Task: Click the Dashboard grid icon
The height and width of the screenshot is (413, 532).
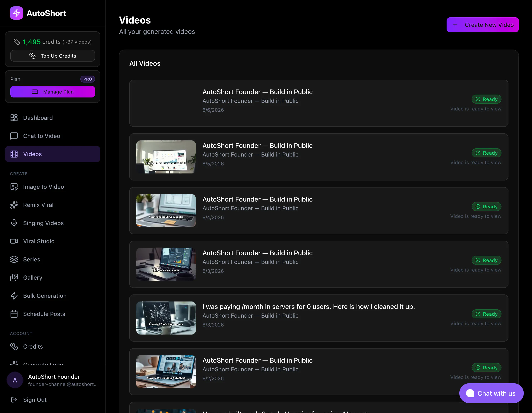Action: 14,118
